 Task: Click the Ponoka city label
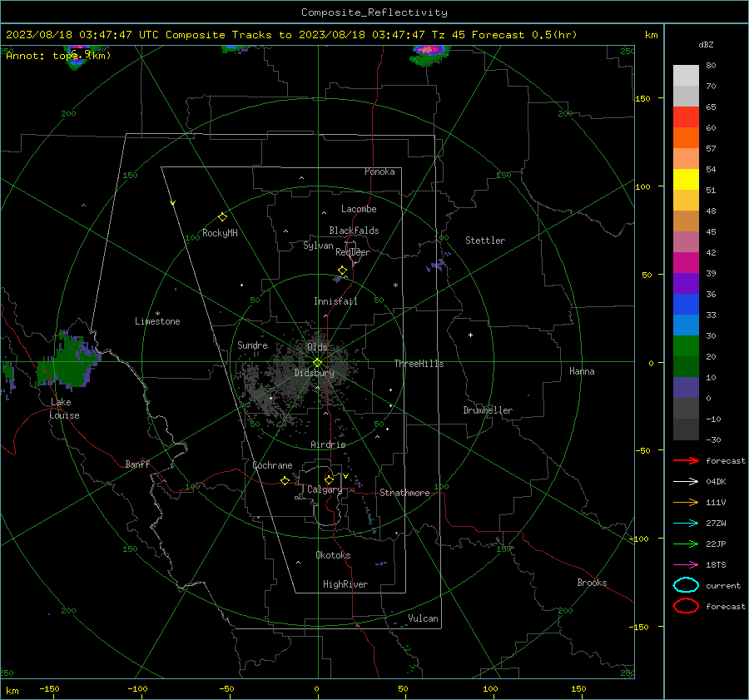point(379,171)
